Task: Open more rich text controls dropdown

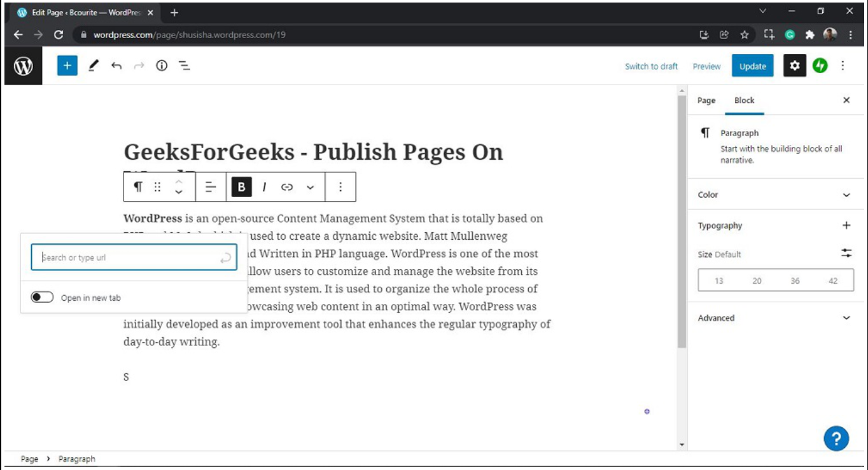Action: [310, 187]
